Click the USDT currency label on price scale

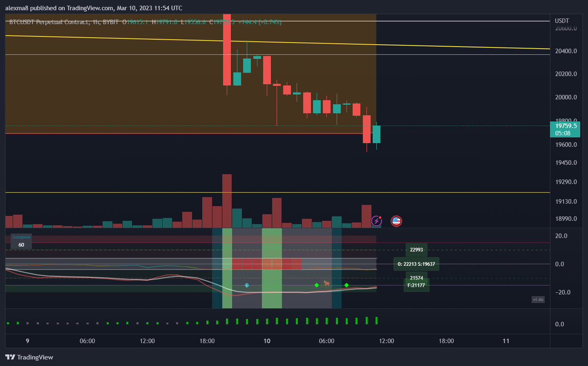(x=562, y=21)
